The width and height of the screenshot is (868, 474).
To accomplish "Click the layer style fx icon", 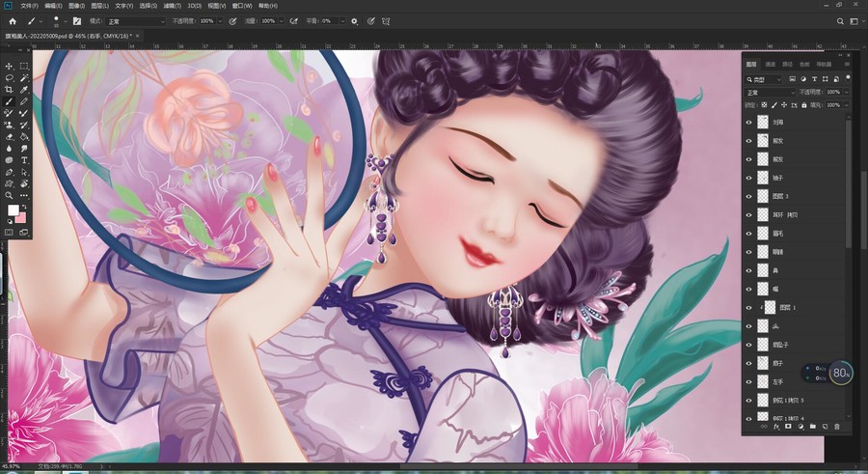I will coord(776,427).
